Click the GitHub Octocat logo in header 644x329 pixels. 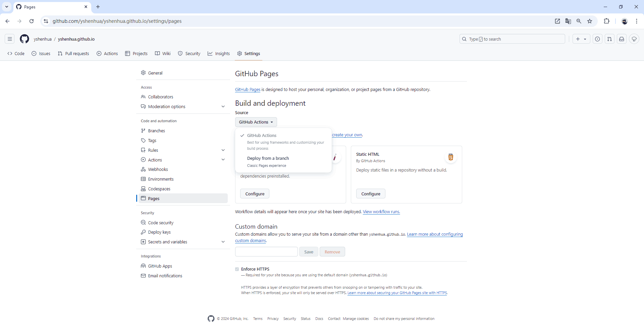24,39
